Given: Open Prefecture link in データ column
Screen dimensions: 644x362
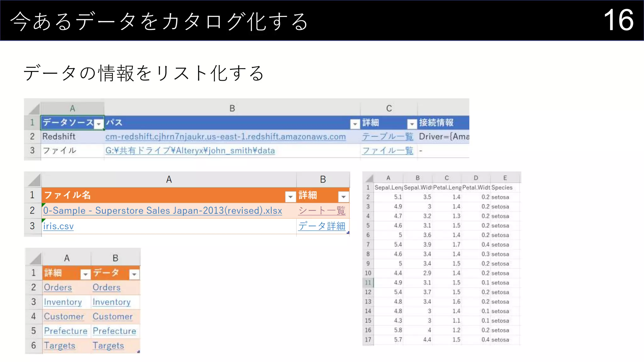Looking at the screenshot, I should [x=114, y=331].
